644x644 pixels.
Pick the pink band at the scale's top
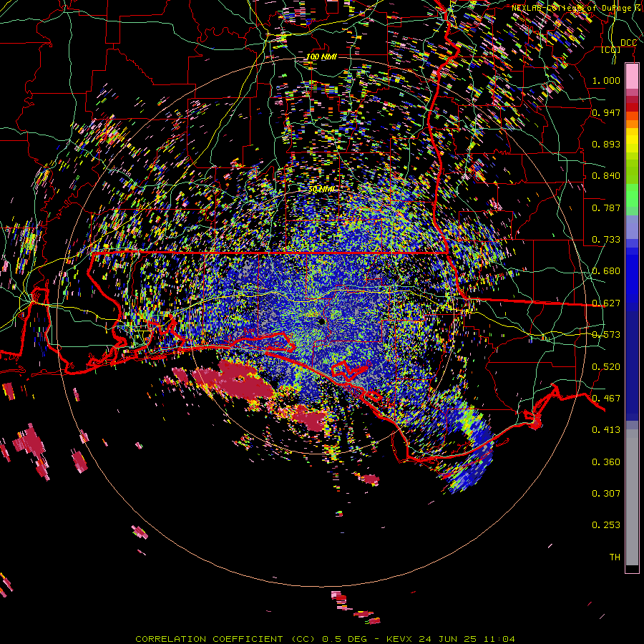point(632,77)
